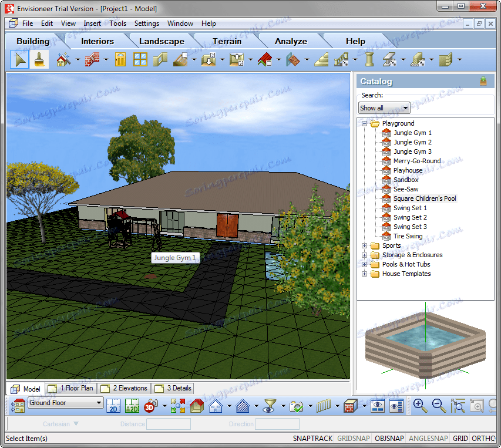The image size is (501, 448).
Task: Toggle OBJSNAP in the status bar
Action: 389,439
